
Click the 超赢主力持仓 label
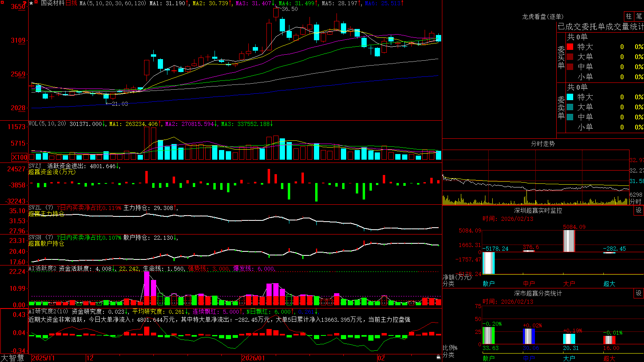pos(46,214)
